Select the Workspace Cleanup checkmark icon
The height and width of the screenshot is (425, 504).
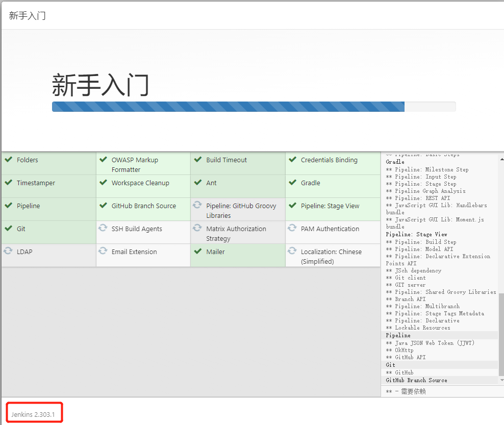[103, 182]
